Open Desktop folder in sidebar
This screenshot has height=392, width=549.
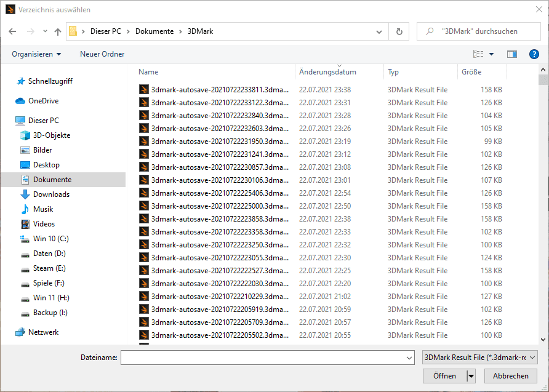pyautogui.click(x=46, y=164)
